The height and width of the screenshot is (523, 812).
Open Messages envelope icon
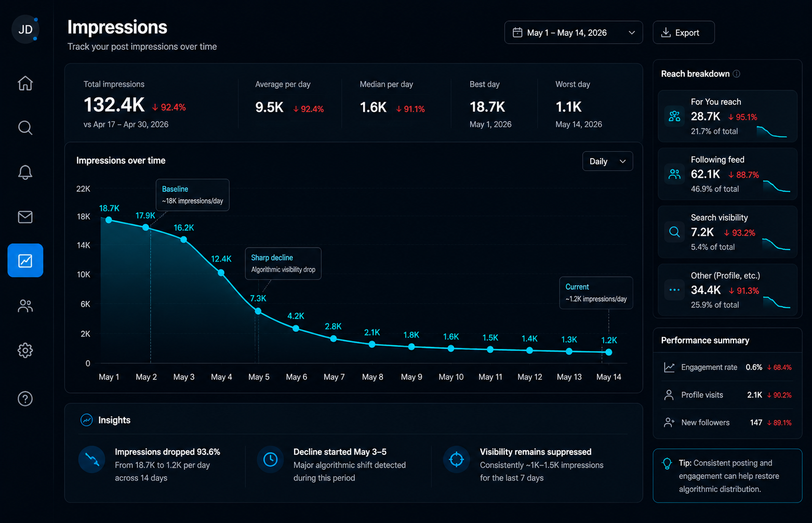click(x=25, y=217)
